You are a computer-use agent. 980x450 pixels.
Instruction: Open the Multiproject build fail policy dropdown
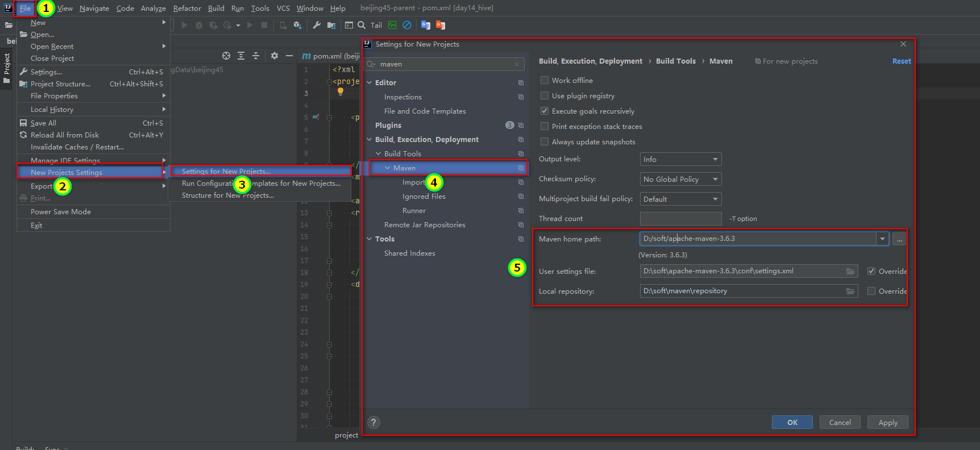point(680,199)
